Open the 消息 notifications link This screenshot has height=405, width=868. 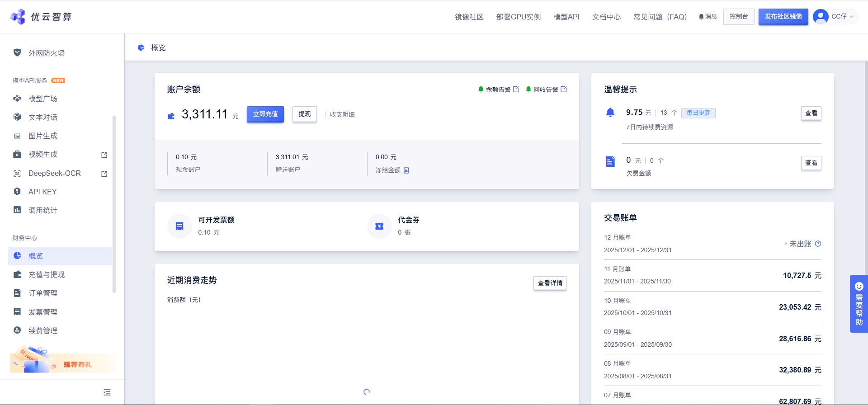[708, 16]
